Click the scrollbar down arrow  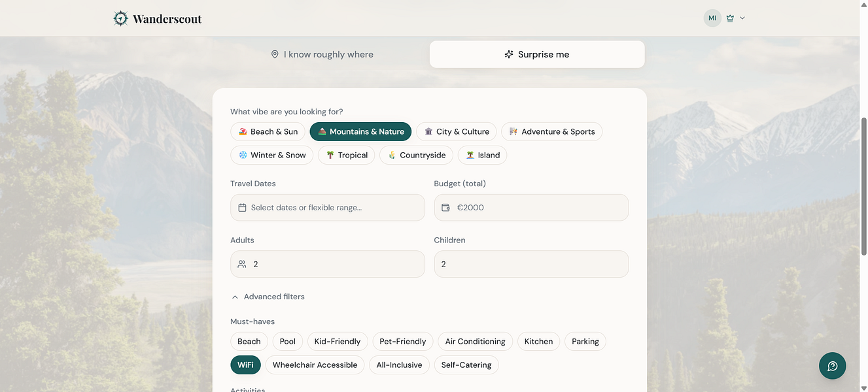coord(863,387)
